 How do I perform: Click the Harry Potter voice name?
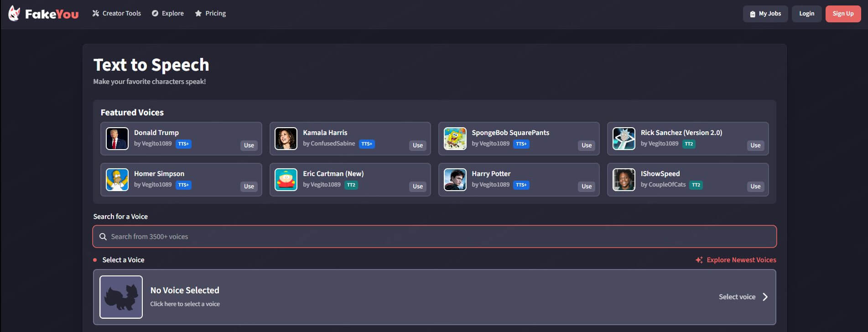(x=491, y=174)
